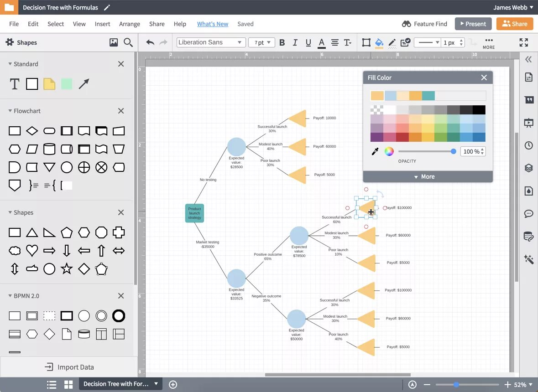Viewport: 538px width, 392px height.
Task: Open the color wheel custom picker
Action: click(x=389, y=151)
